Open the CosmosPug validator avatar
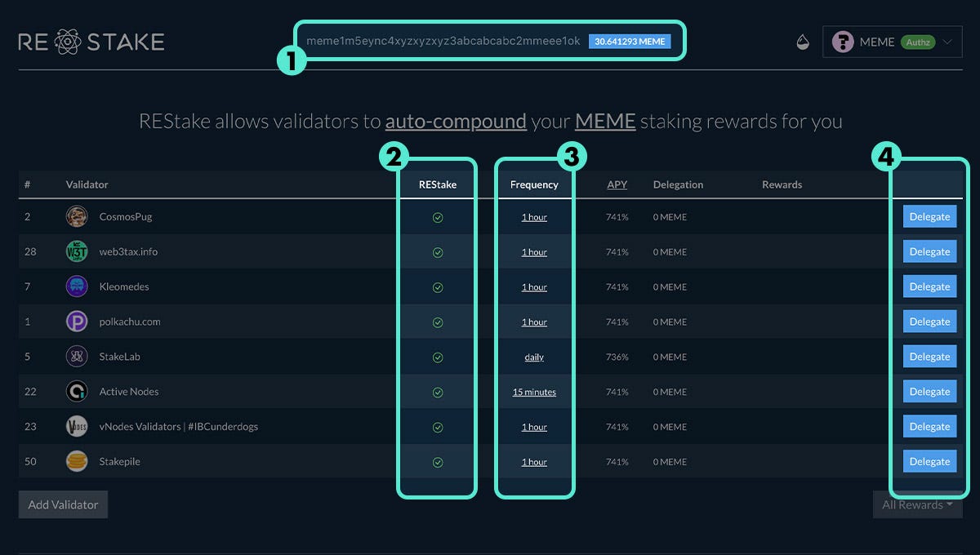 coord(77,216)
